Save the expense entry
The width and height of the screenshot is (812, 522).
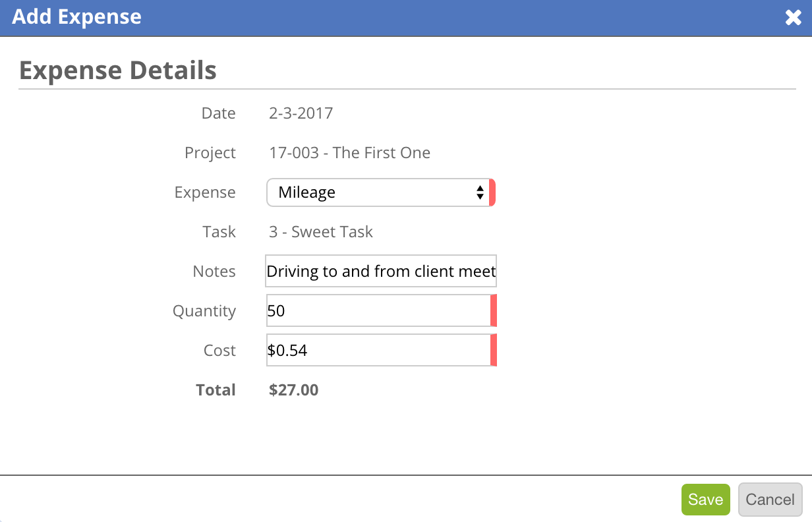tap(705, 500)
